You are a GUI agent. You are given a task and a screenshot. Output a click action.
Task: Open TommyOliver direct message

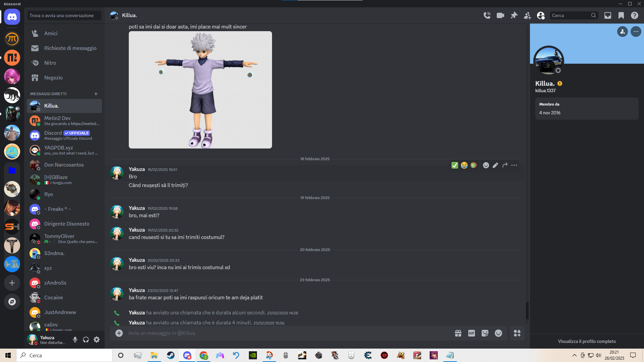(x=64, y=239)
